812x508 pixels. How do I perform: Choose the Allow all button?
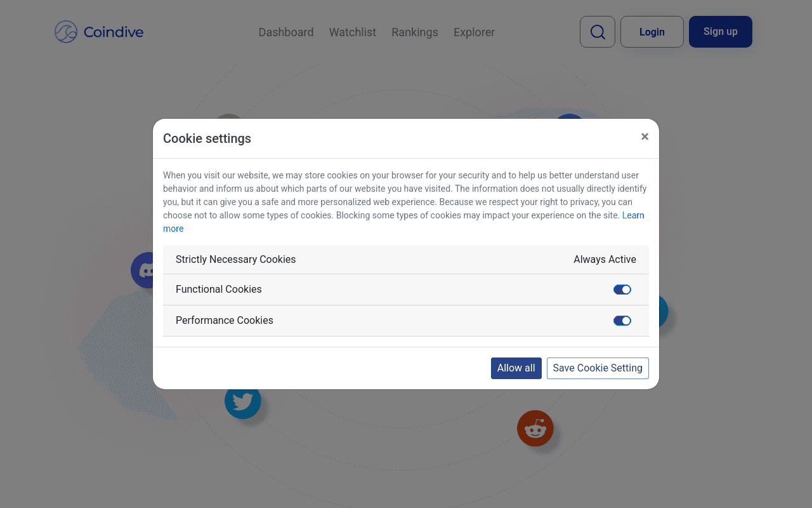coord(516,368)
